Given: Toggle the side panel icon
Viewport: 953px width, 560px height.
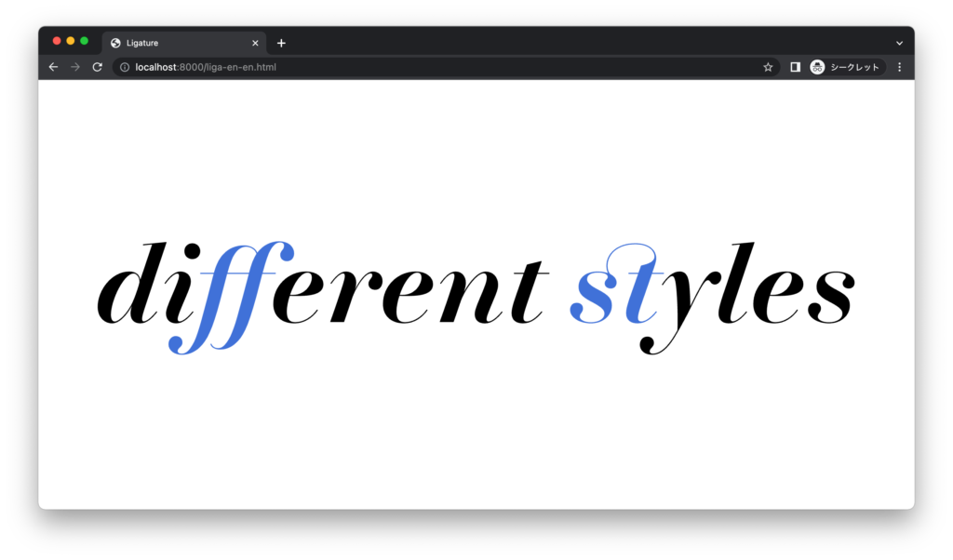Looking at the screenshot, I should (795, 67).
